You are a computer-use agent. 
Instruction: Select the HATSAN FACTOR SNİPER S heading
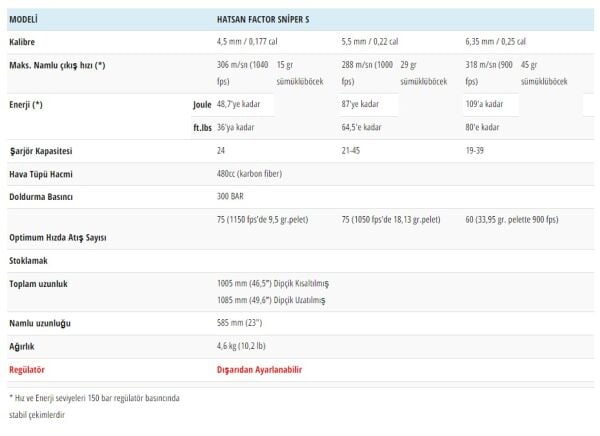click(276, 19)
